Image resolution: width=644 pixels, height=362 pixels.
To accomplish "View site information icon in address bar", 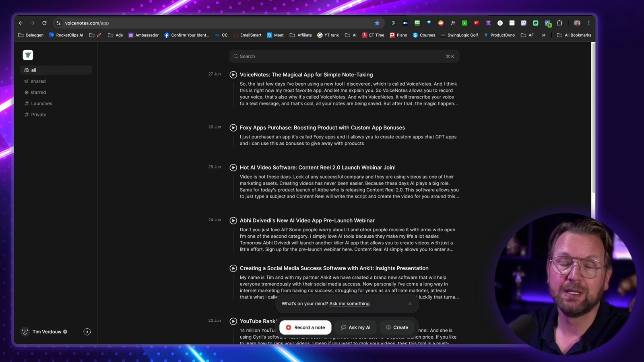I will tap(59, 23).
